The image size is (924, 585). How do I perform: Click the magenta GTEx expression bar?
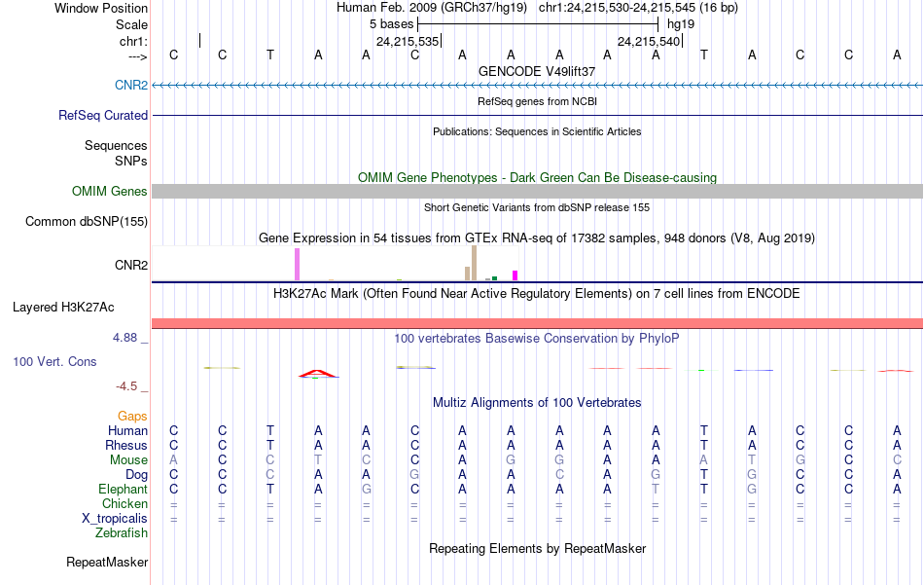(515, 275)
